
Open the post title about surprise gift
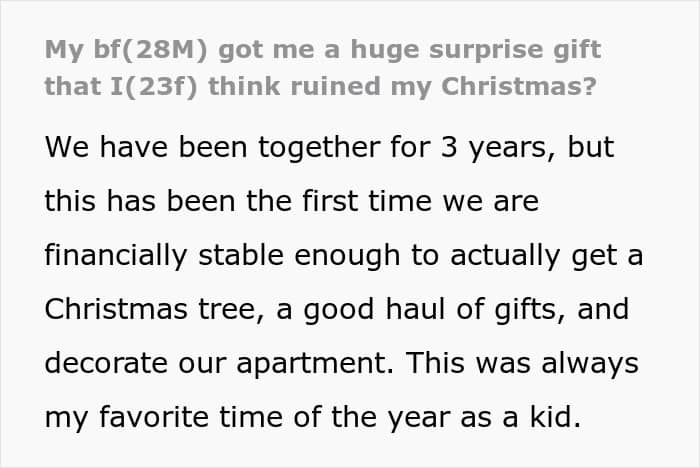(322, 68)
